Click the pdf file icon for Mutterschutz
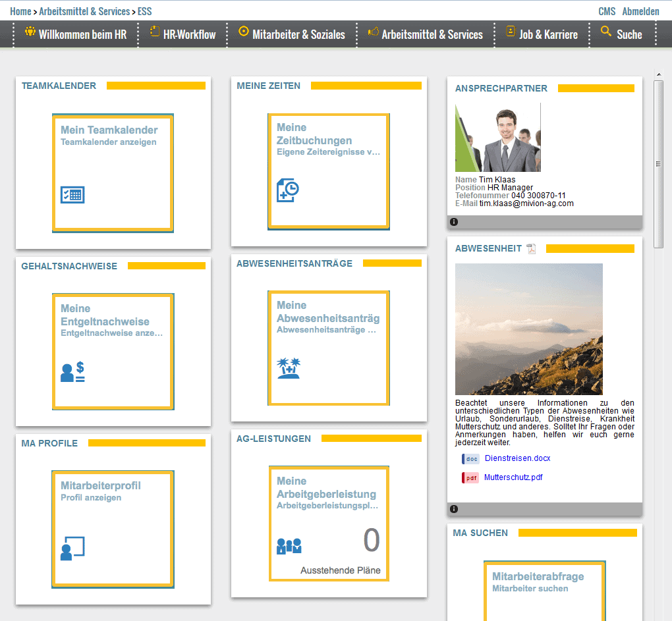Image resolution: width=672 pixels, height=621 pixels. tap(470, 477)
